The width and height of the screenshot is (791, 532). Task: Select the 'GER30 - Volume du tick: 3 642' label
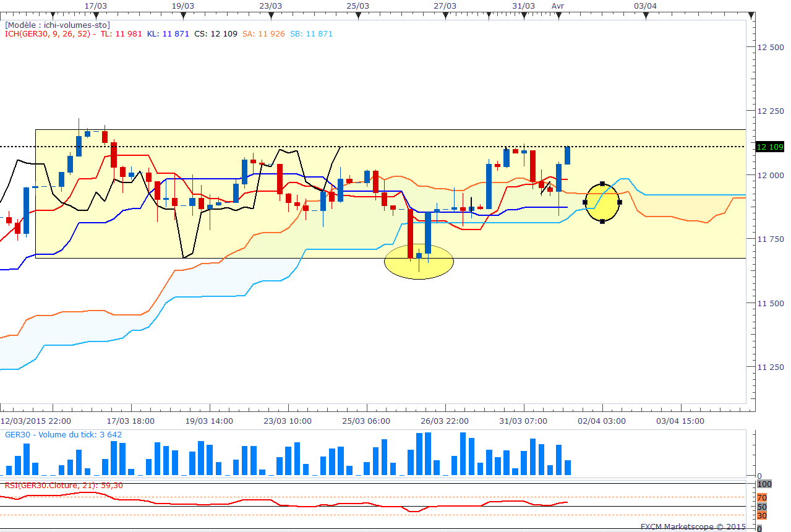(64, 434)
